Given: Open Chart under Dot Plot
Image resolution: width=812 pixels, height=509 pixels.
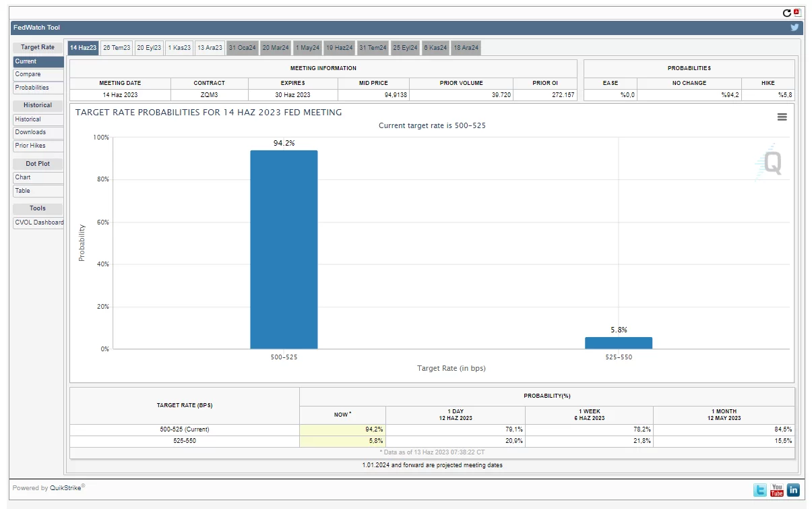Looking at the screenshot, I should click(38, 177).
